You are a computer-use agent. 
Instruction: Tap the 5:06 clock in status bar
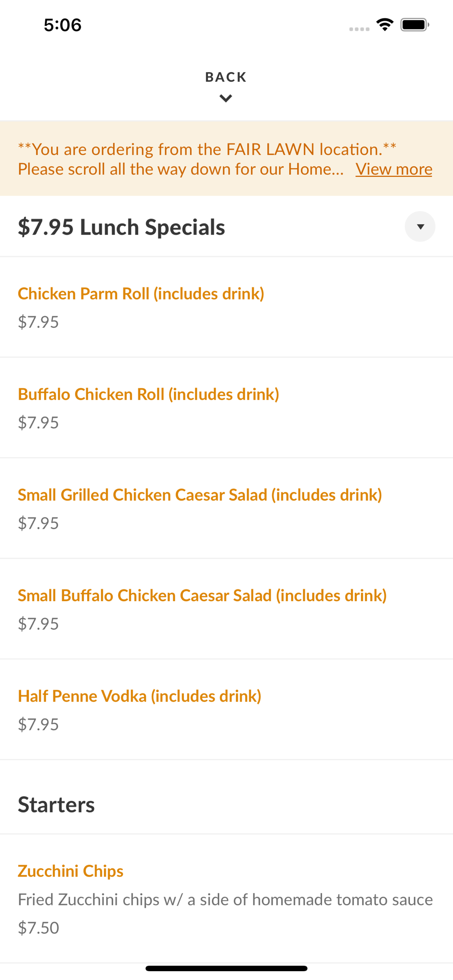click(x=62, y=25)
